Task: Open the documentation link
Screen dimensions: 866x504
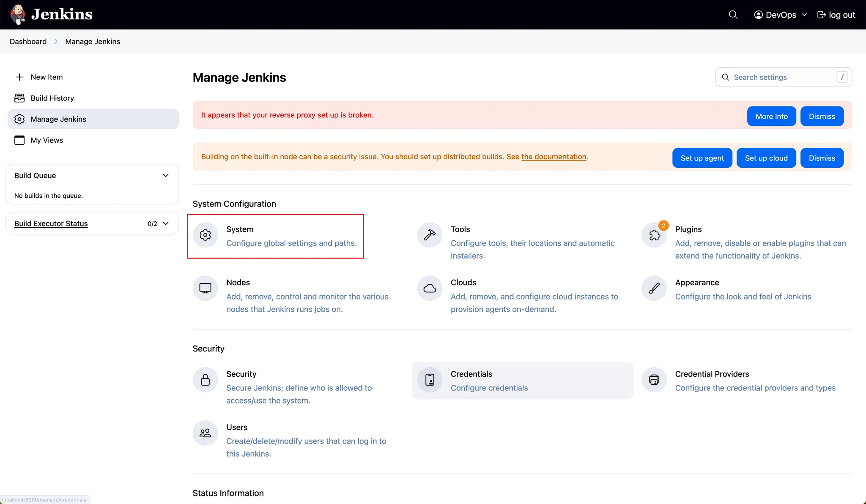Action: coord(554,157)
